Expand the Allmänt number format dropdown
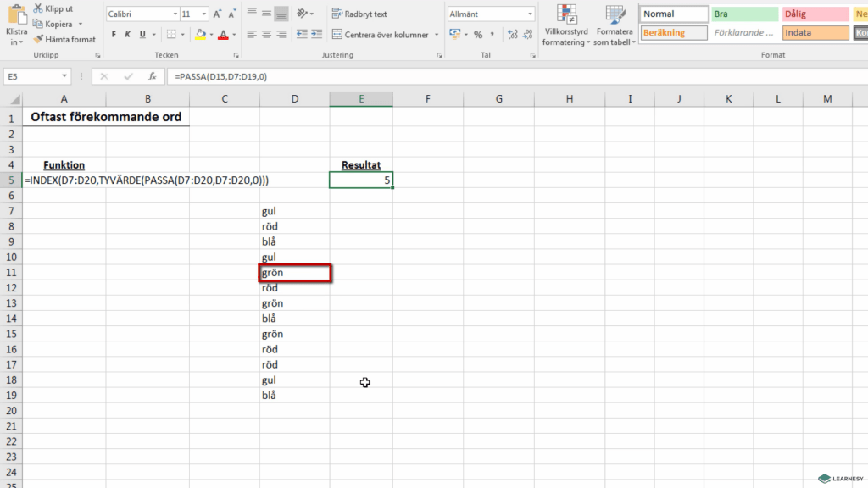The height and width of the screenshot is (488, 868). coord(531,14)
